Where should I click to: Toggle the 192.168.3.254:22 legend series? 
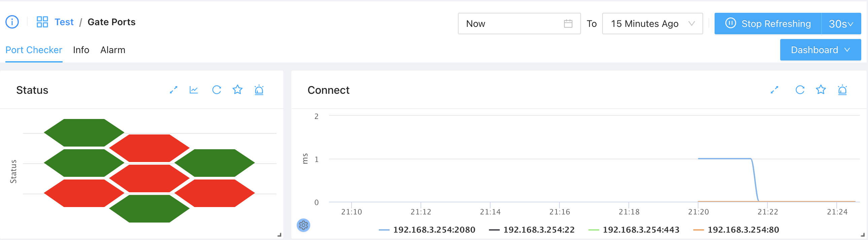[x=532, y=230]
